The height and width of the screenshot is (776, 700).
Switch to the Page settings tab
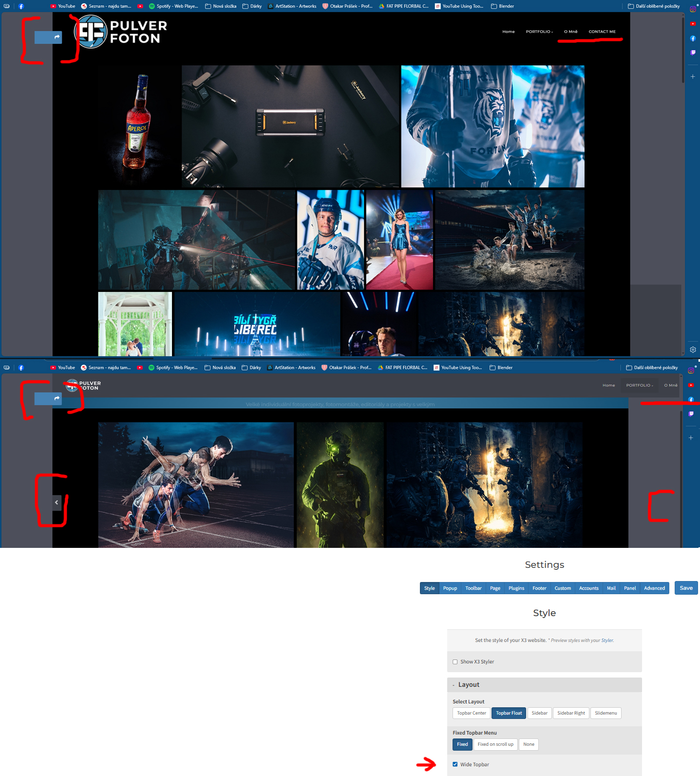495,588
